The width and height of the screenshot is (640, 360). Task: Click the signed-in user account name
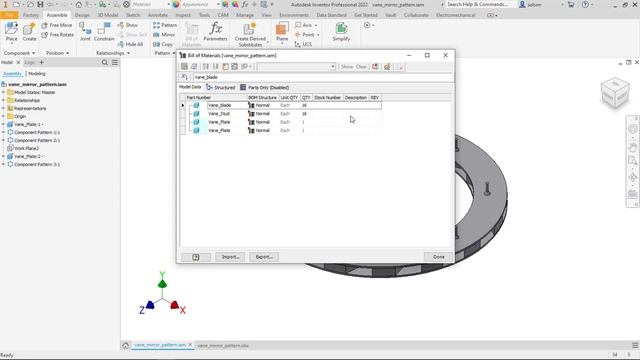tap(534, 4)
